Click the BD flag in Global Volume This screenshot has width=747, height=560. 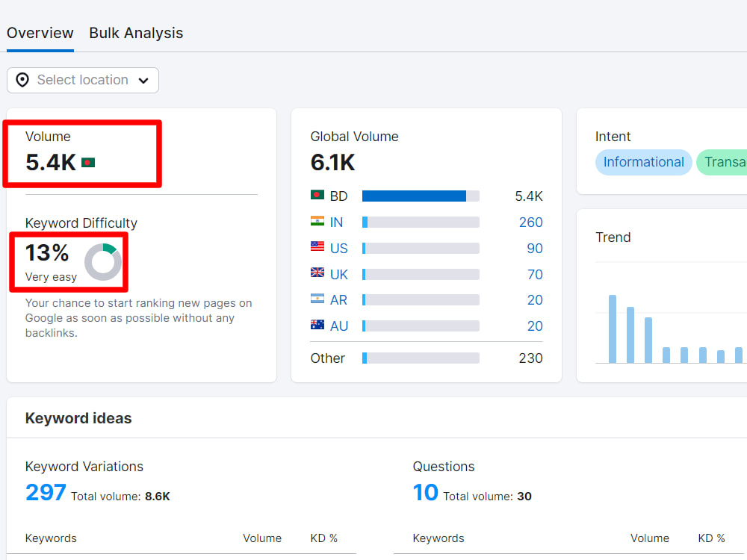[x=317, y=195]
